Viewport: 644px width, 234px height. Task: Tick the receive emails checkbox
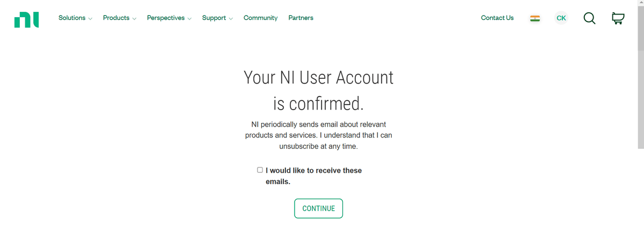point(260,170)
